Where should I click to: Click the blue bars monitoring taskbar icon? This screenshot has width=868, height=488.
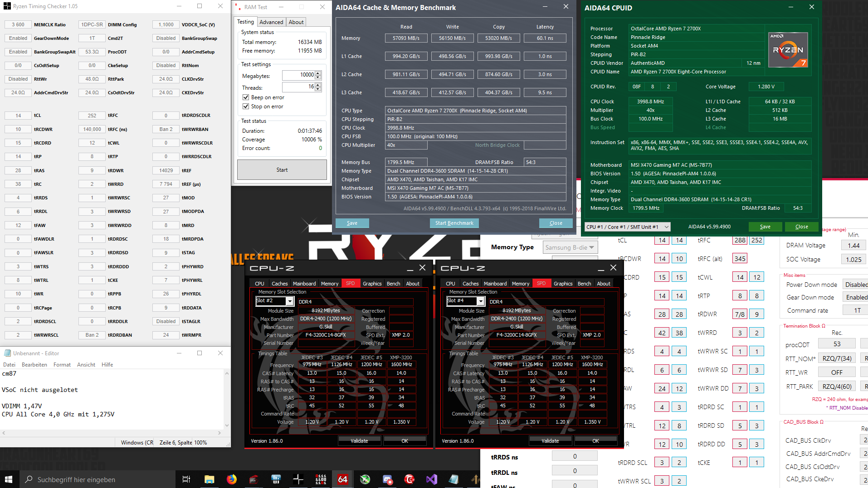[x=276, y=479]
